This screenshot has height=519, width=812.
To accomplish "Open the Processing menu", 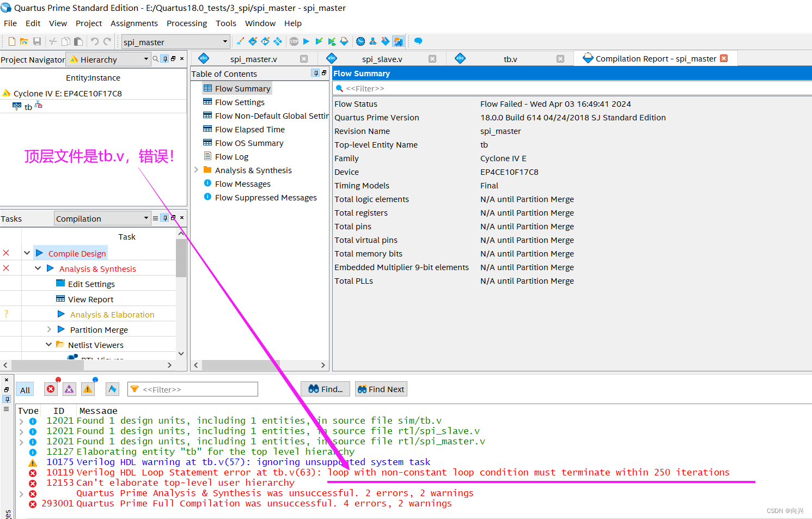I will (x=187, y=23).
